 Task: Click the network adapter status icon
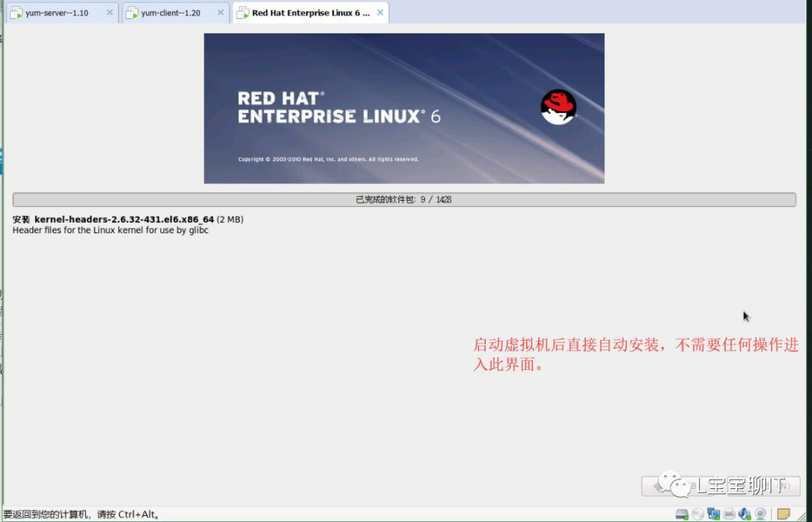714,513
